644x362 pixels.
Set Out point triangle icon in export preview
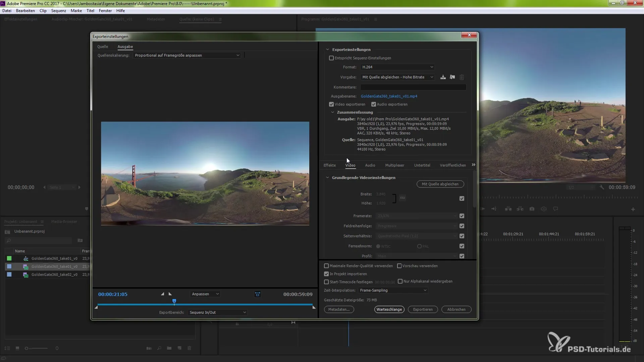[170, 294]
